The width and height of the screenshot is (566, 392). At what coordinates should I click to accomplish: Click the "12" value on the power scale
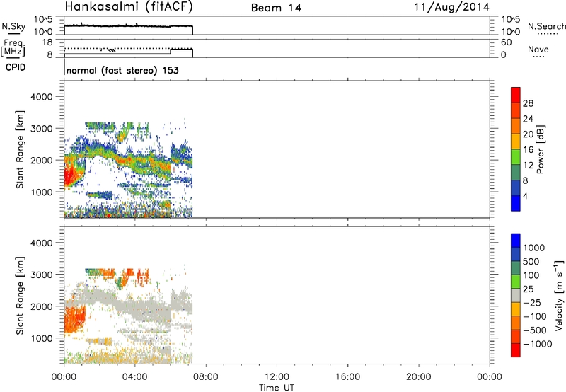click(x=528, y=166)
